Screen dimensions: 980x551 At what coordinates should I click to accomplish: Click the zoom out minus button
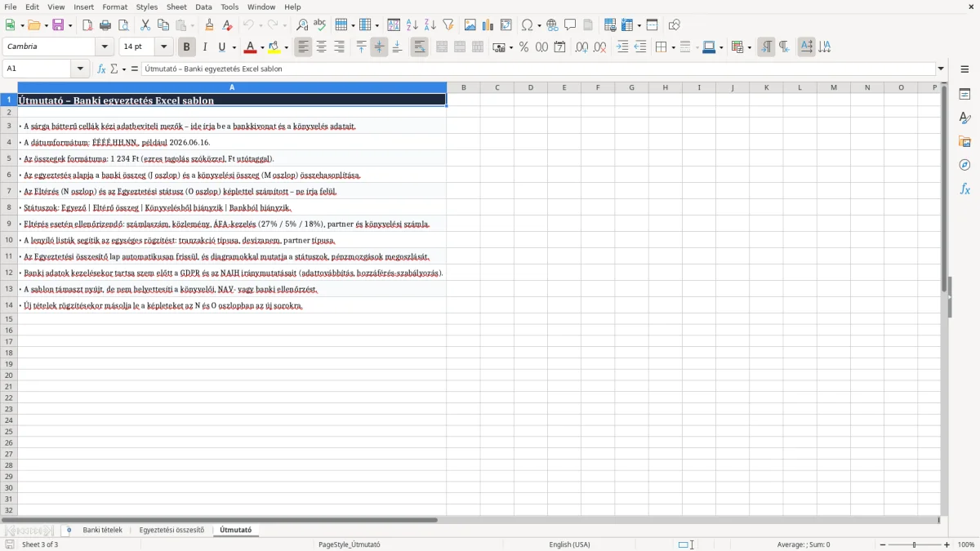click(883, 544)
